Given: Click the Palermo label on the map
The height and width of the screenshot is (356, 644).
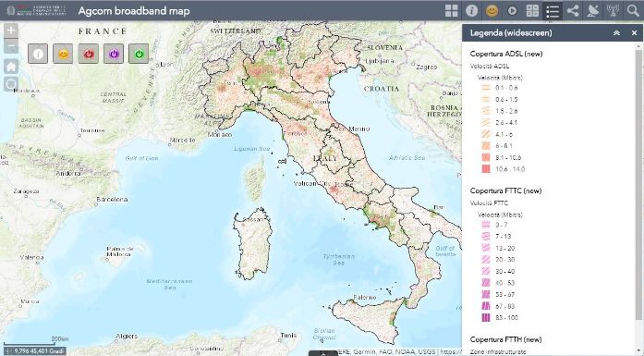Looking at the screenshot, I should tap(365, 297).
